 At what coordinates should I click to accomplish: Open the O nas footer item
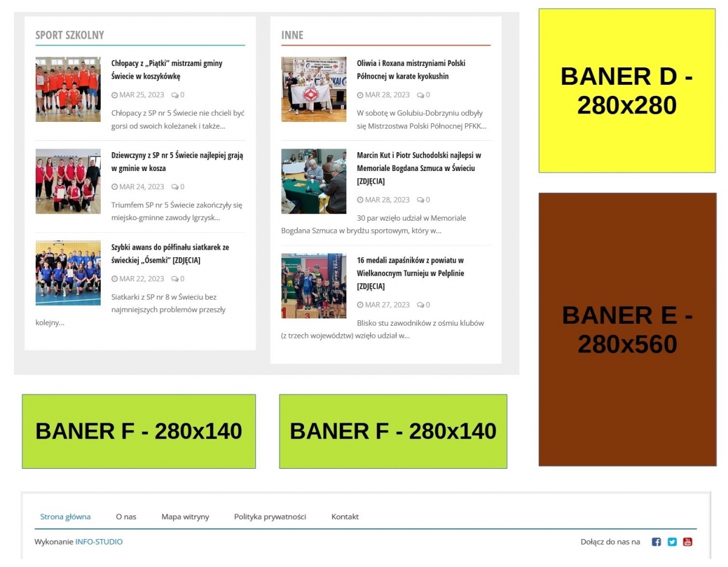coord(126,517)
